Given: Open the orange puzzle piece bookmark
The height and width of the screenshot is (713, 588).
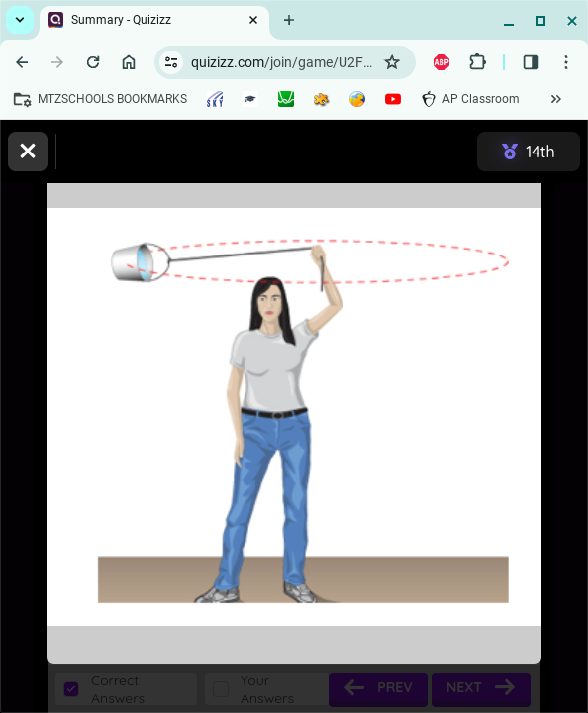Looking at the screenshot, I should tap(322, 99).
